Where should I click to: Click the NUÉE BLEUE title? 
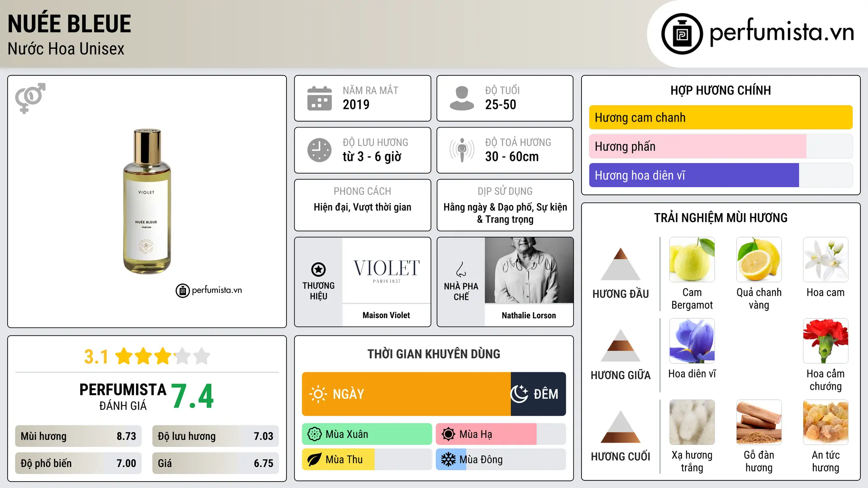[x=70, y=24]
